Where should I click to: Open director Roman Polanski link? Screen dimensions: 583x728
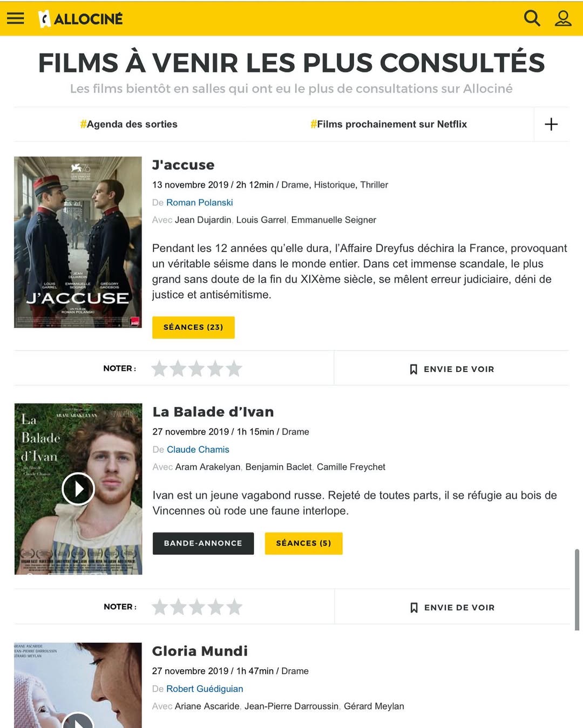(200, 202)
